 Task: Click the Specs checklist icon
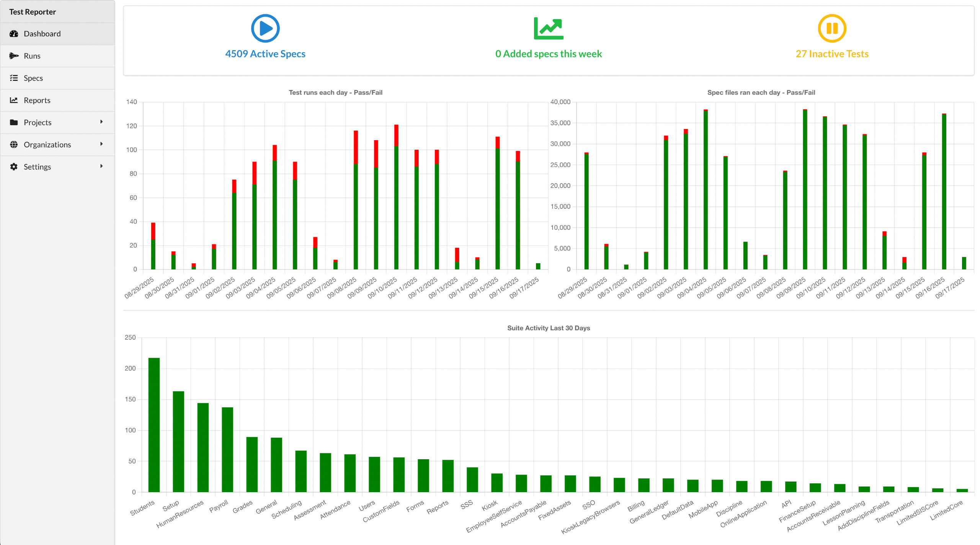tap(13, 78)
